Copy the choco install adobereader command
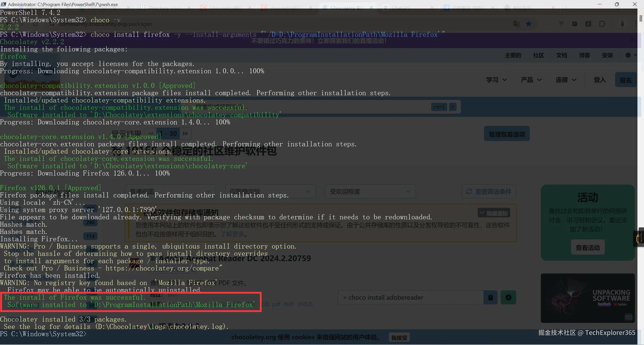Screen dimensions: 644x345 click(x=490, y=297)
